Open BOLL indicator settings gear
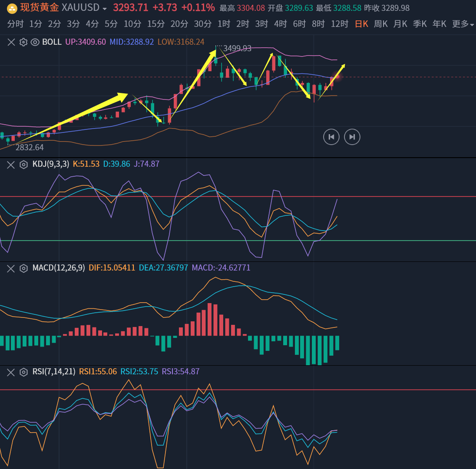This screenshot has height=469, width=476. (x=23, y=42)
